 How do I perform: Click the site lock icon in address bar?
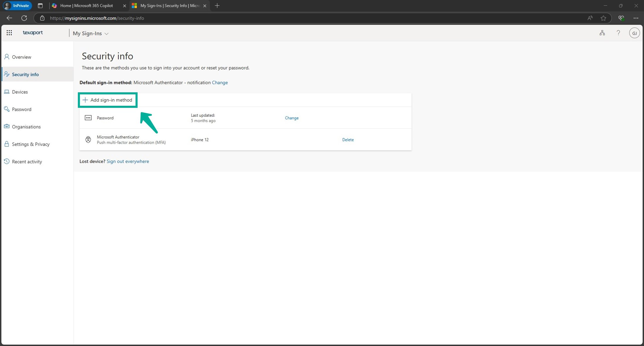point(42,18)
